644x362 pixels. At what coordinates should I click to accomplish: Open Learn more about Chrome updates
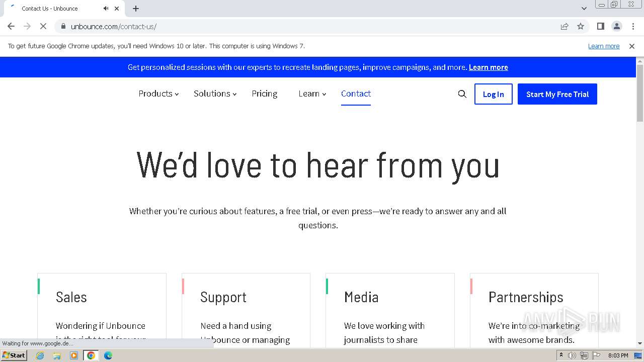coord(604,46)
